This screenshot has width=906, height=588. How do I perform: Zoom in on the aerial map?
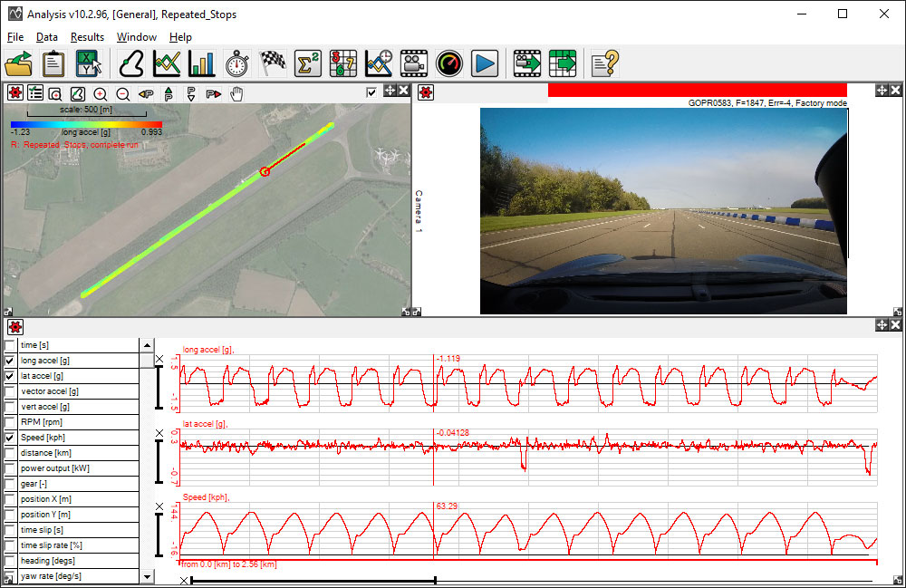(100, 92)
